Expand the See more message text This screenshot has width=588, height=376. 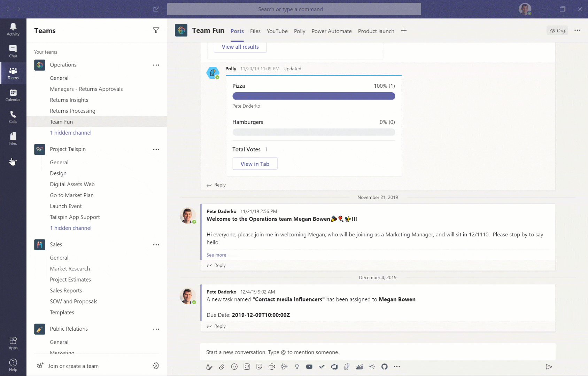(x=216, y=255)
